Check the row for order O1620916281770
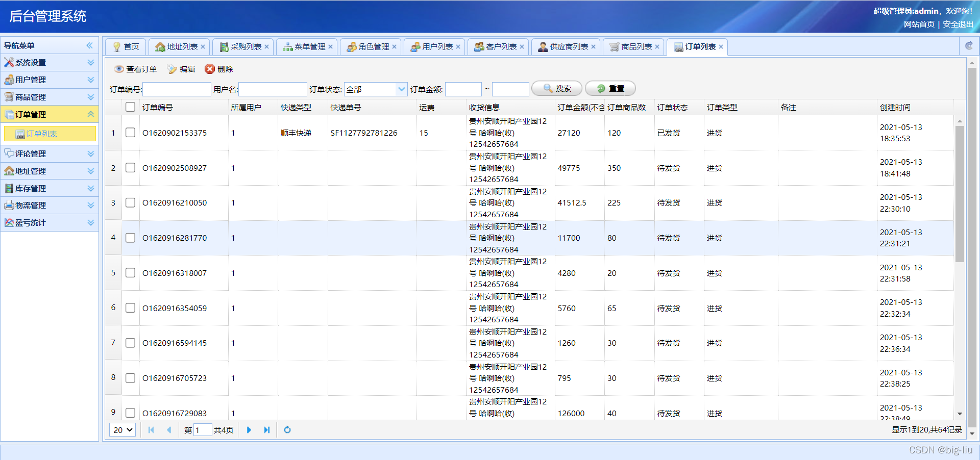The width and height of the screenshot is (980, 460). [130, 238]
